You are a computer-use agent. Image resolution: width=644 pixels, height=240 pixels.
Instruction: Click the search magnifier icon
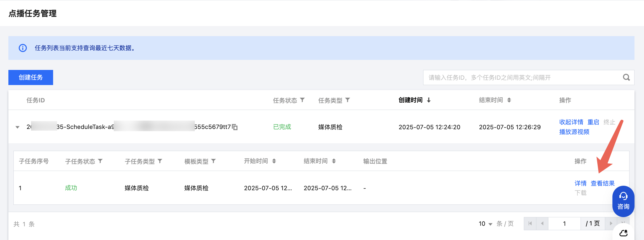[x=626, y=77]
